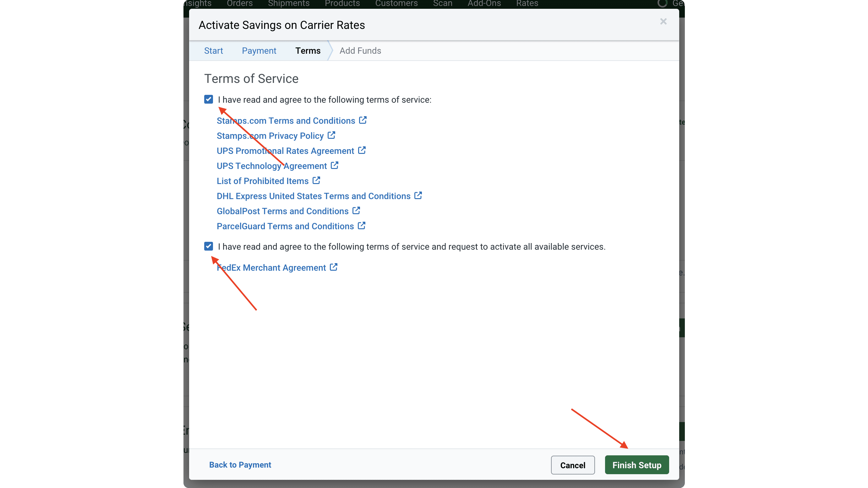Click the Finish Setup button
Viewport: 868px width, 488px height.
pos(636,465)
